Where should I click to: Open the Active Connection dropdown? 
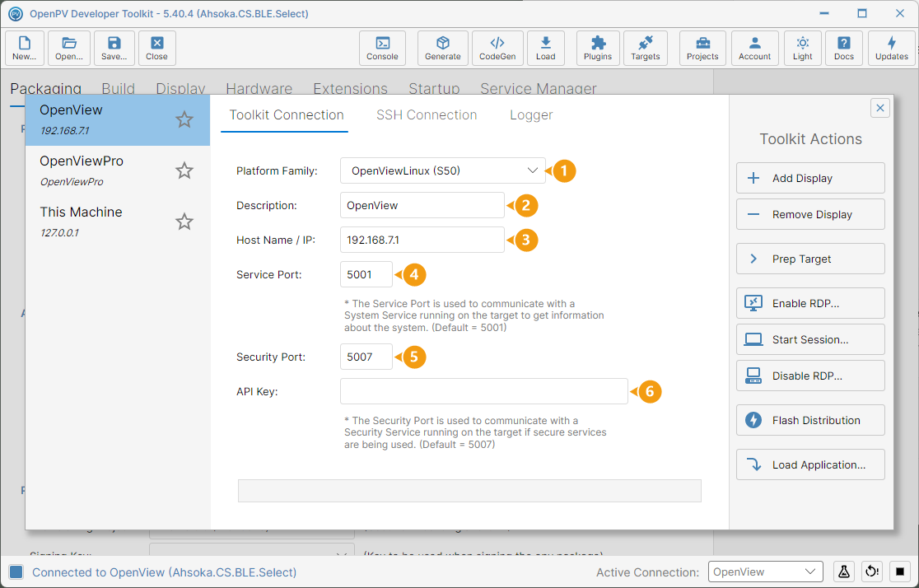click(x=766, y=572)
